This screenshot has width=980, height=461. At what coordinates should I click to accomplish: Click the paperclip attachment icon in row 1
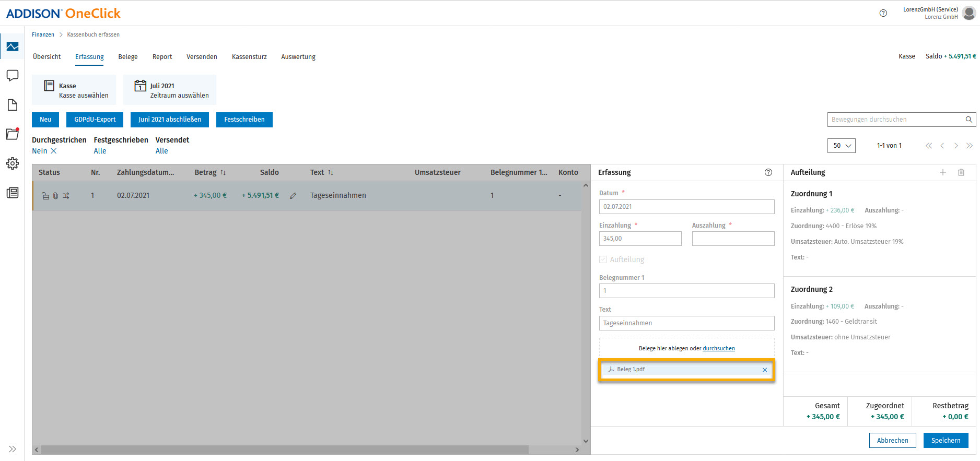coord(55,196)
